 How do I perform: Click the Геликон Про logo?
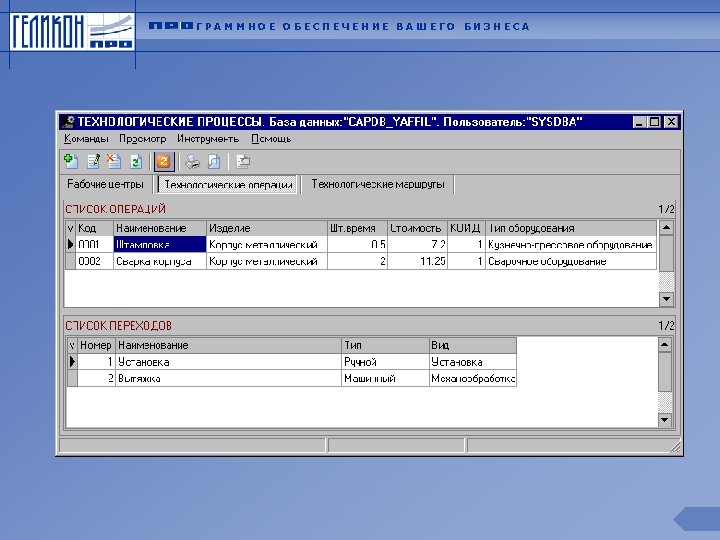click(x=72, y=31)
